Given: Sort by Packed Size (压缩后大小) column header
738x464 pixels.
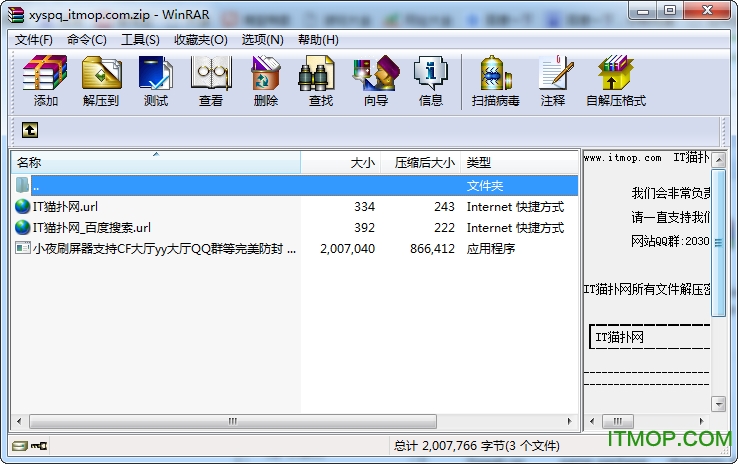Looking at the screenshot, I should pos(420,163).
